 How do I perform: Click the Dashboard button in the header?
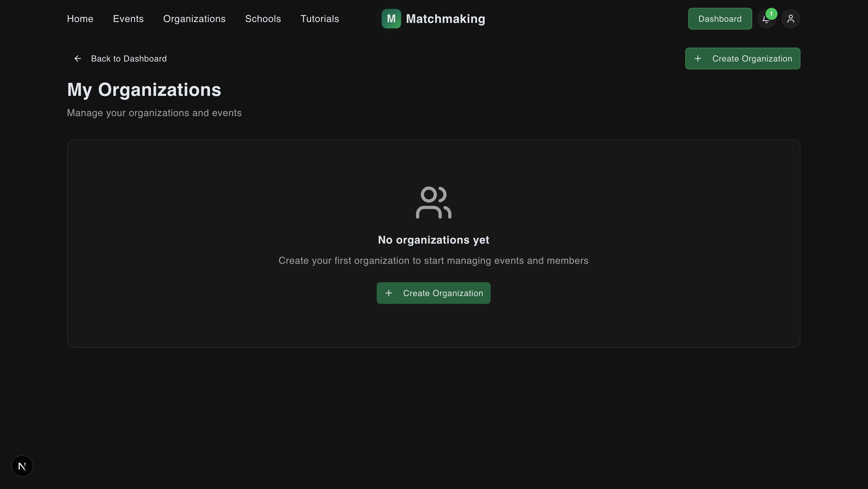point(720,19)
